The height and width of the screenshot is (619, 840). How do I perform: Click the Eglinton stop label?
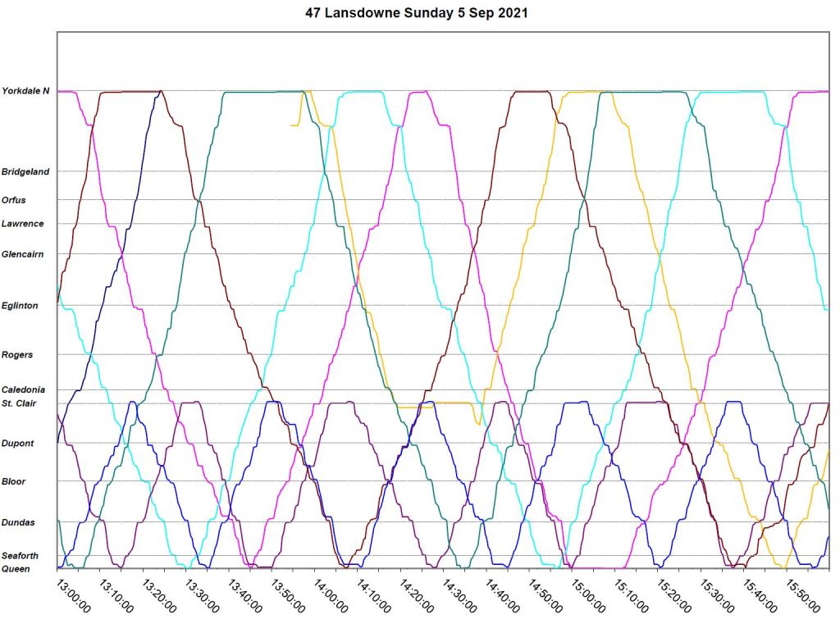20,306
